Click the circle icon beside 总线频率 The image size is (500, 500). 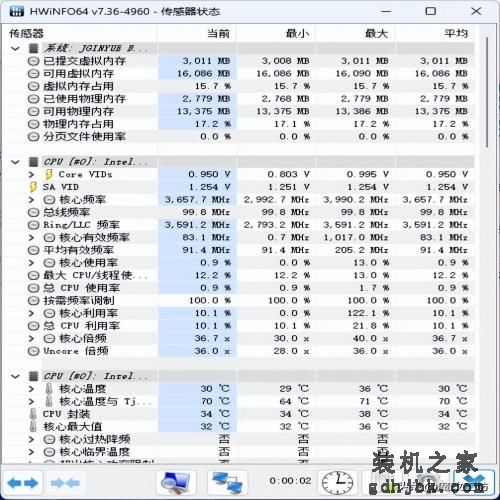[x=33, y=212]
